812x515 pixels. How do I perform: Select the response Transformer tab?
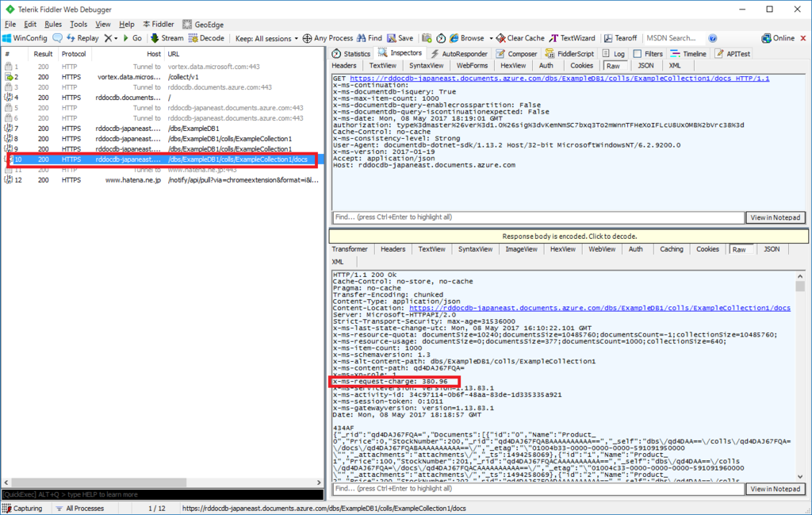[350, 249]
